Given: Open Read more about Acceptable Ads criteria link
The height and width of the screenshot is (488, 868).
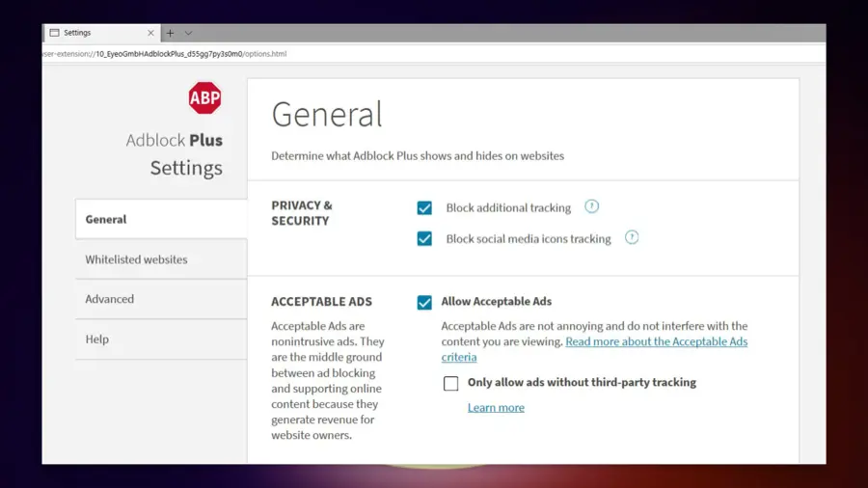Looking at the screenshot, I should (594, 349).
